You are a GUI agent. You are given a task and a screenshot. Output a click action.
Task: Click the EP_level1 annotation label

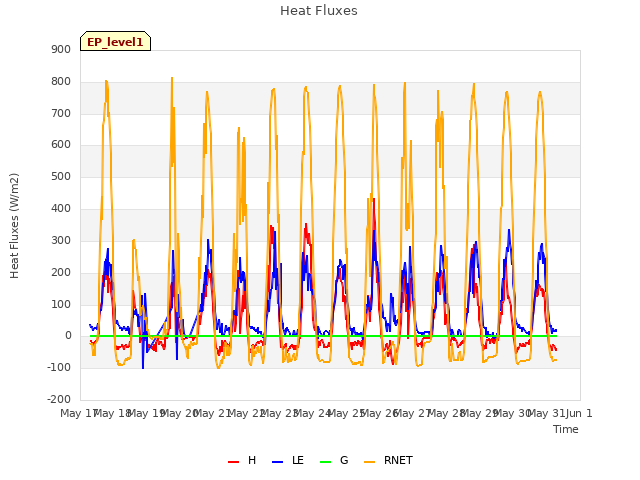coord(116,42)
